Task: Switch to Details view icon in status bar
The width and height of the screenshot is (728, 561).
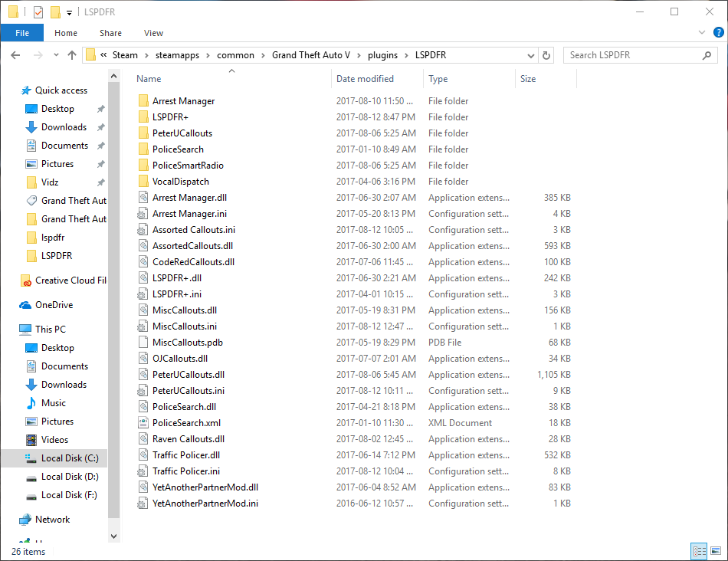Action: click(699, 551)
